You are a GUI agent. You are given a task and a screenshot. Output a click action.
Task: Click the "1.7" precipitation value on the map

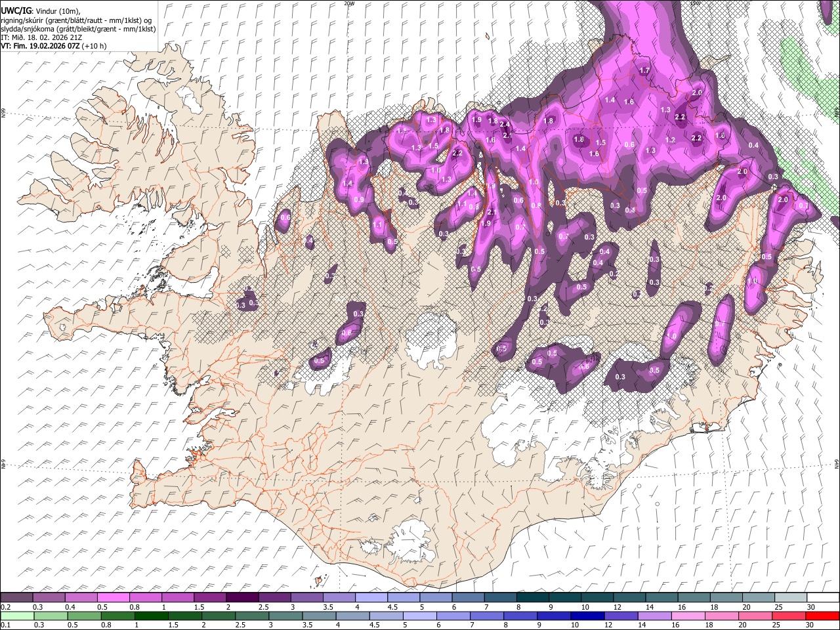coord(644,71)
